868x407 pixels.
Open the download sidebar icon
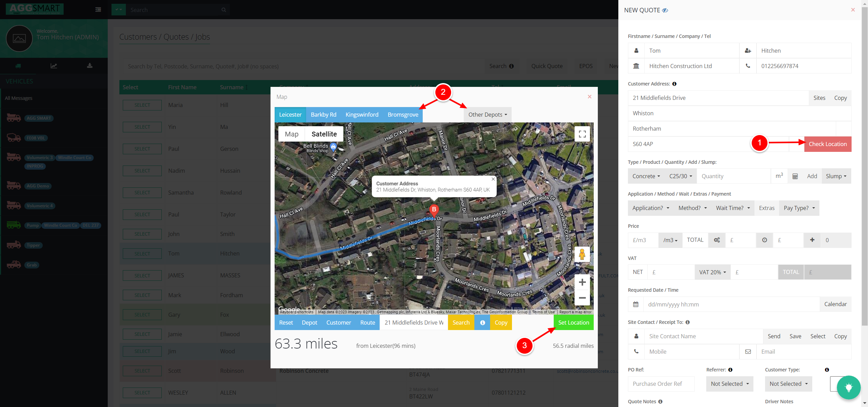90,66
